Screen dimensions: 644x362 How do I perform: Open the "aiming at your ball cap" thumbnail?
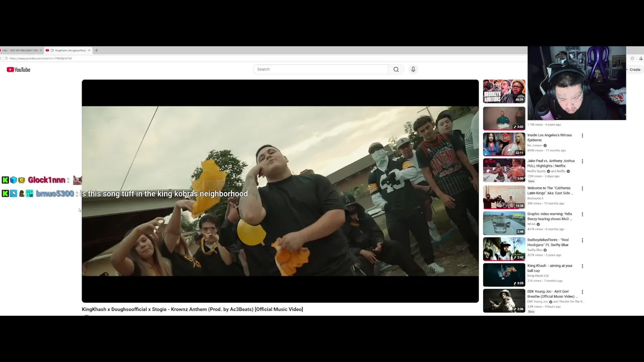coord(504,275)
